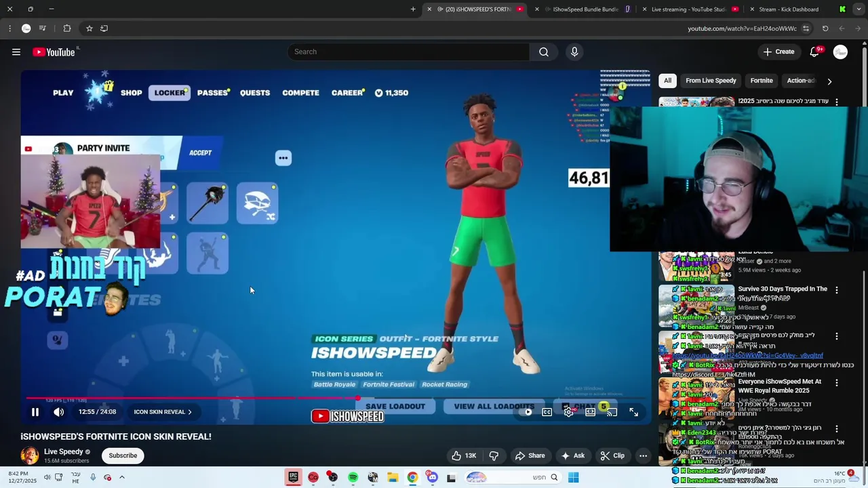Open more actions menu beside Clip

[x=643, y=455]
